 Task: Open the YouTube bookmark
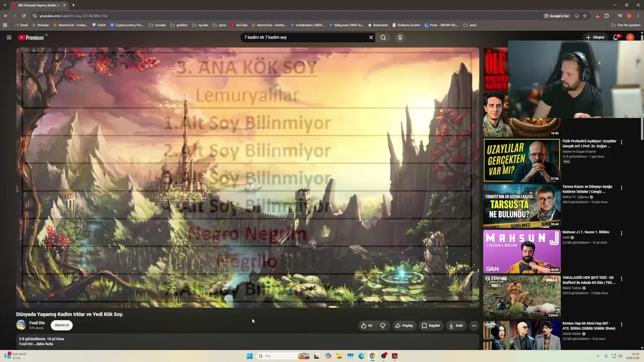point(239,25)
